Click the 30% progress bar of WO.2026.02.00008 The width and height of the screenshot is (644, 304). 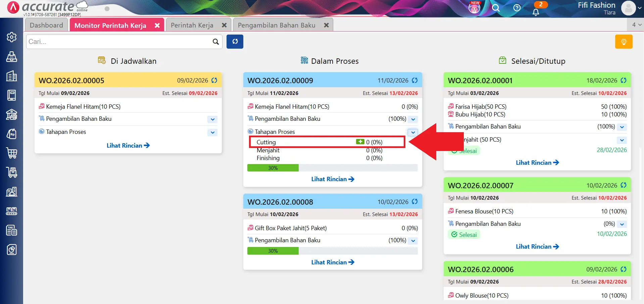(x=273, y=251)
